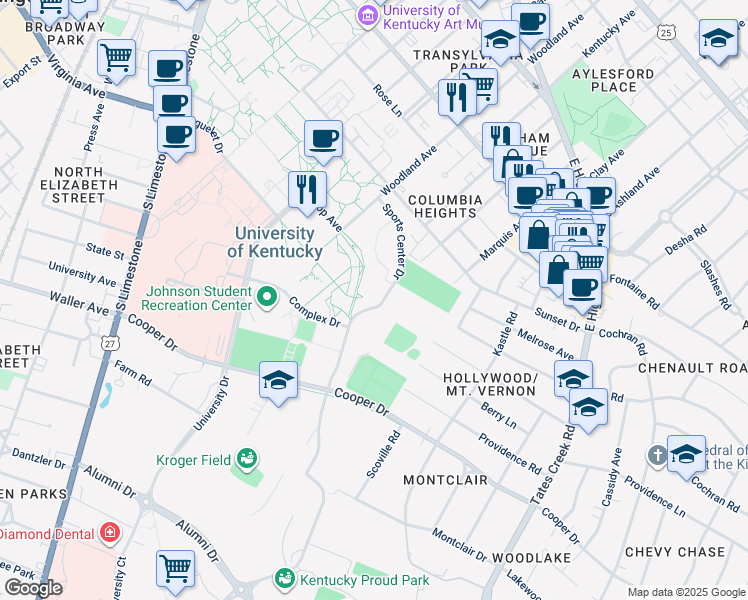Click the restaurant fork-knife marker above University of Kentucky
This screenshot has height=600, width=748.
coord(307,191)
